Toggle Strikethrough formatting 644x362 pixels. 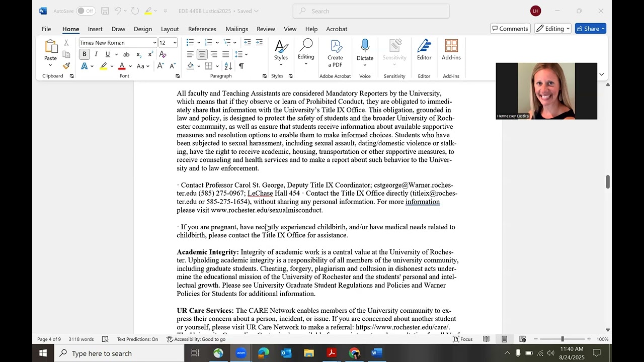pyautogui.click(x=126, y=54)
